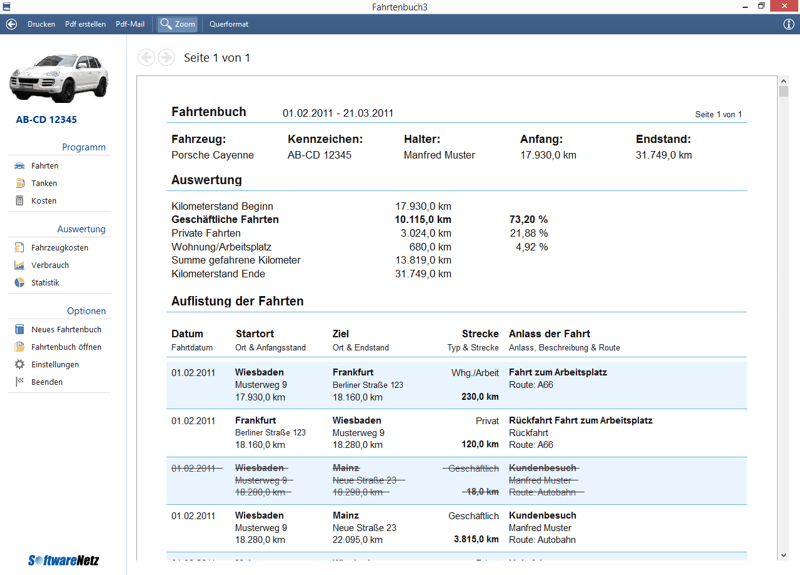This screenshot has width=800, height=575.
Task: Click the Statistik pie chart icon
Action: pos(19,283)
